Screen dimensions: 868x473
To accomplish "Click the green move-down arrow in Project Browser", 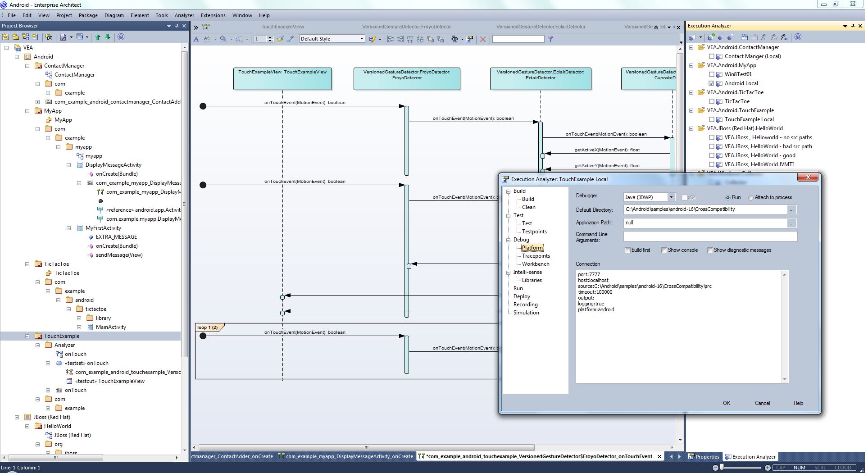I will tap(108, 37).
